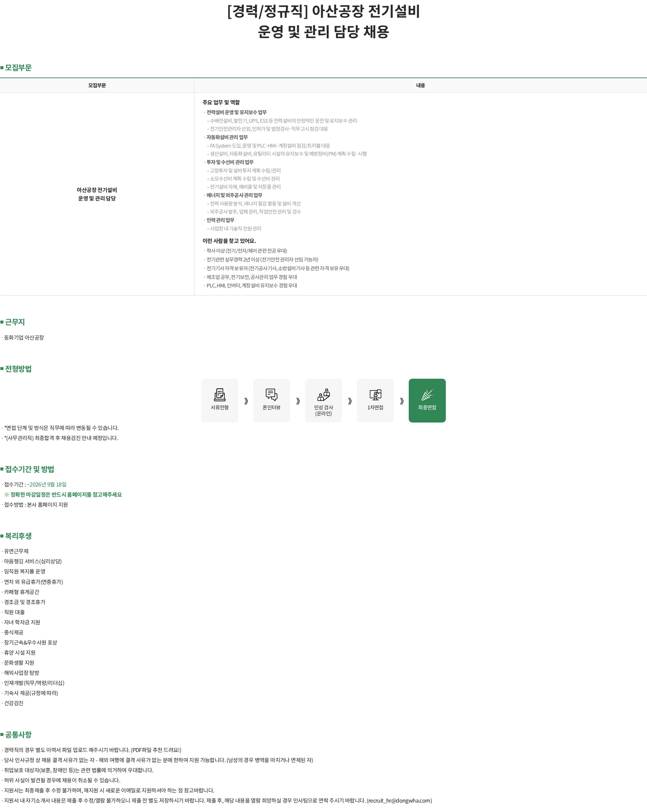Click the 서류전형 document icon
This screenshot has height=812, width=647.
(220, 394)
